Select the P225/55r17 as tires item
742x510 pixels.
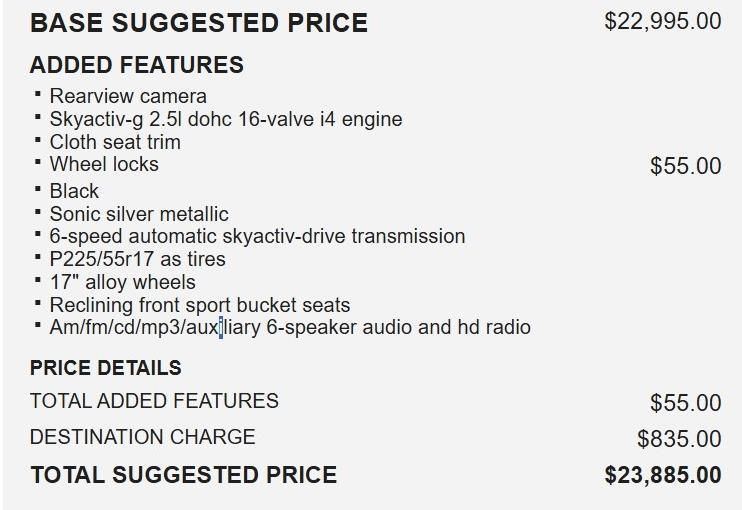click(137, 259)
